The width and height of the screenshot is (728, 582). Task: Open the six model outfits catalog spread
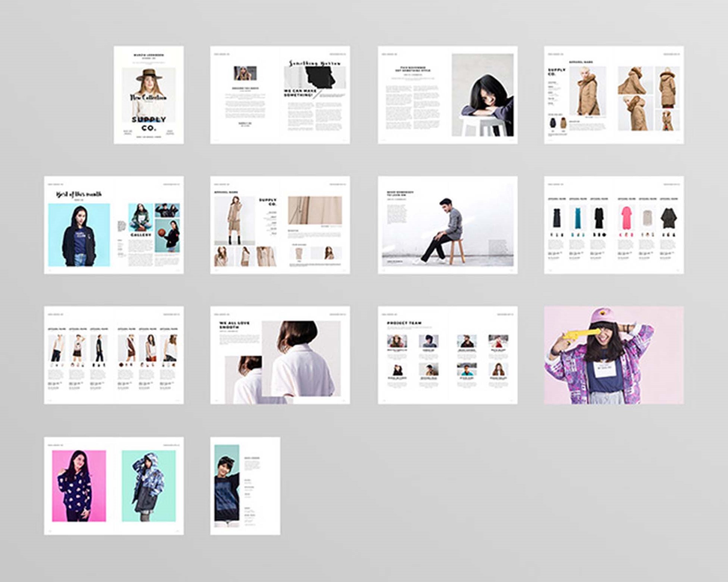pyautogui.click(x=113, y=355)
